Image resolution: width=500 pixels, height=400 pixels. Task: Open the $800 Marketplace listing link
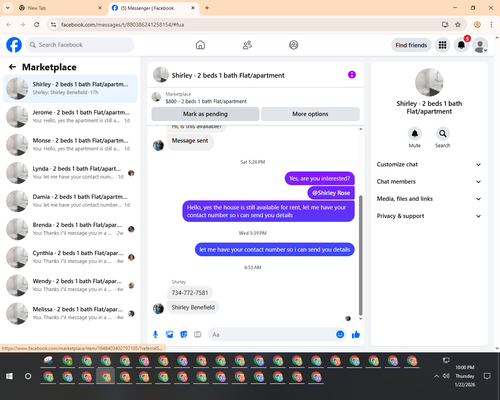coord(206,101)
